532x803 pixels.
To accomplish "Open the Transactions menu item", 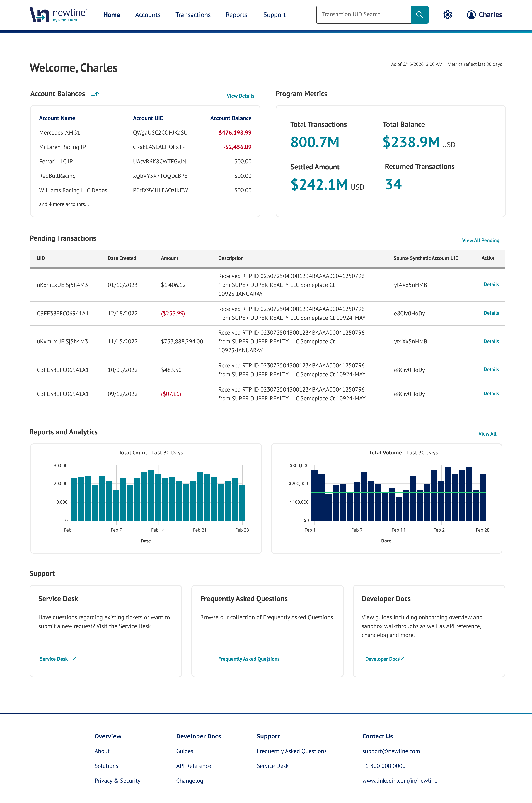I will tap(193, 15).
